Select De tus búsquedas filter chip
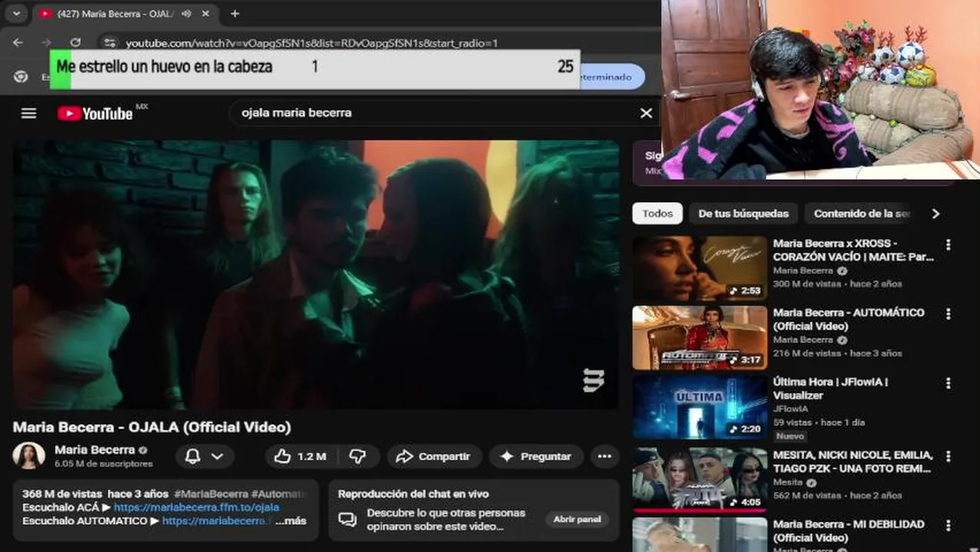Image resolution: width=980 pixels, height=552 pixels. pos(743,214)
